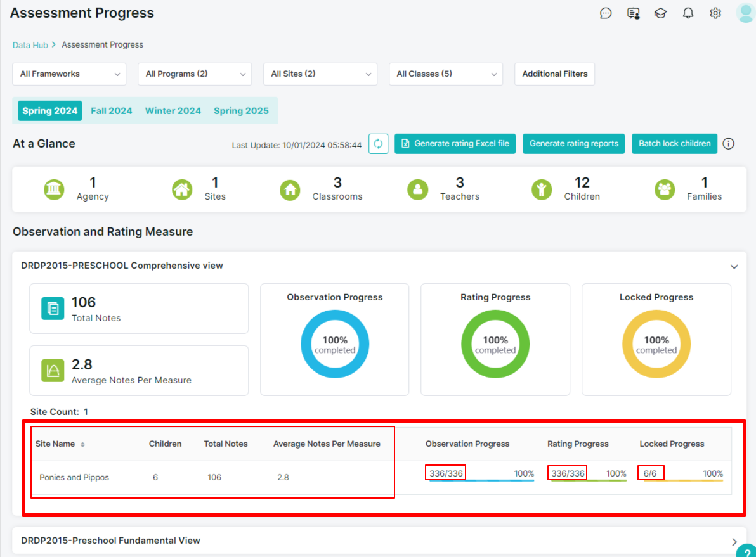
Task: Click the 3 Teachers count
Action: (x=460, y=182)
